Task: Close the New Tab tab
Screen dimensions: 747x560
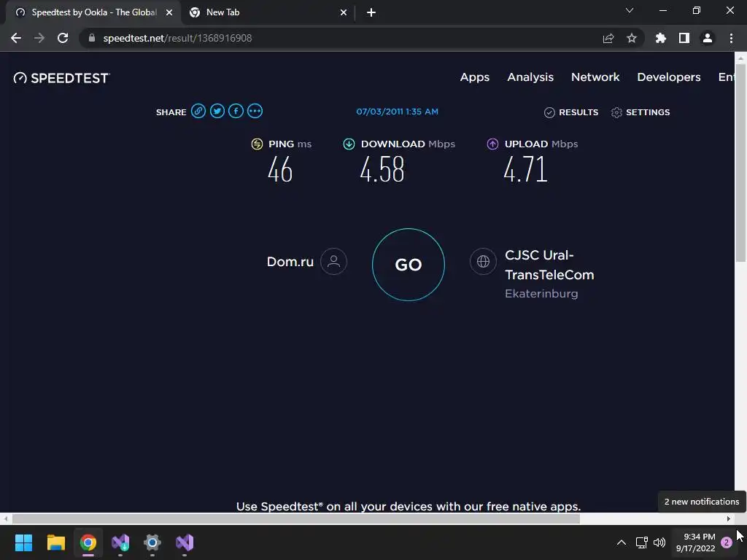Action: [344, 12]
